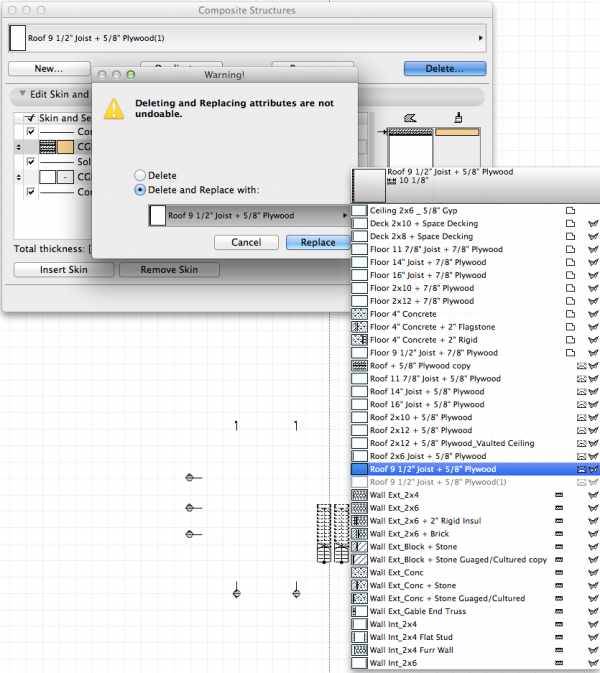The width and height of the screenshot is (600, 673).
Task: Click the yellow warning triangle icon
Action: click(116, 108)
